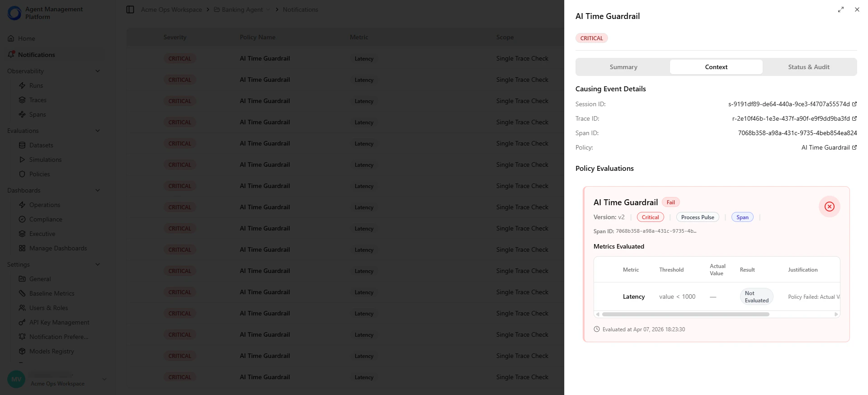Collapse the Evaluations section
This screenshot has width=868, height=395.
click(x=98, y=131)
